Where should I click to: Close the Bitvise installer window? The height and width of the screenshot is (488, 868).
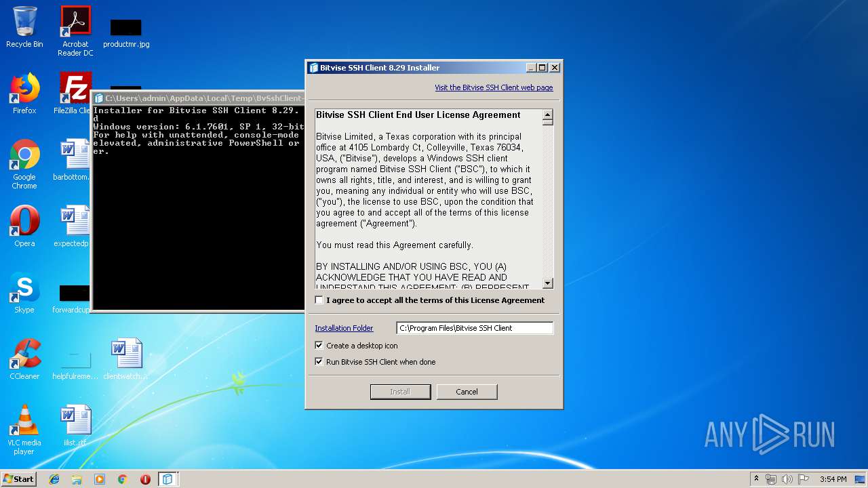point(555,68)
